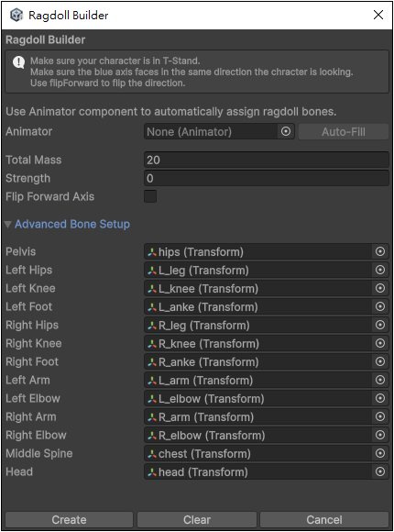The image size is (394, 532).
Task: Open object picker for Middle Spine bone
Action: [x=380, y=453]
